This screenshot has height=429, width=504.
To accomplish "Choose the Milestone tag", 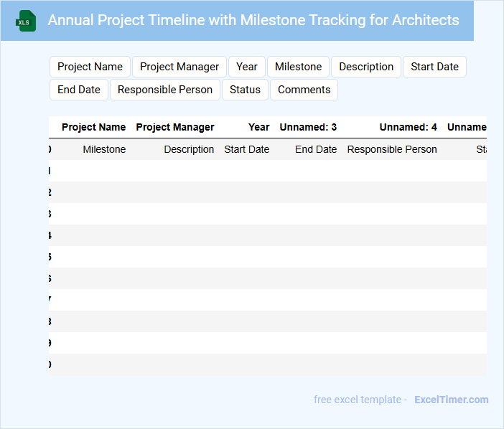I will click(x=298, y=67).
